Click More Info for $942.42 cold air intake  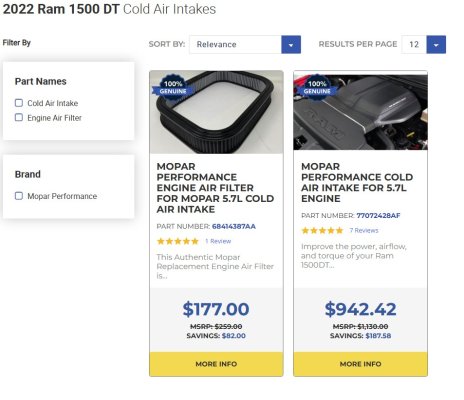pos(360,364)
